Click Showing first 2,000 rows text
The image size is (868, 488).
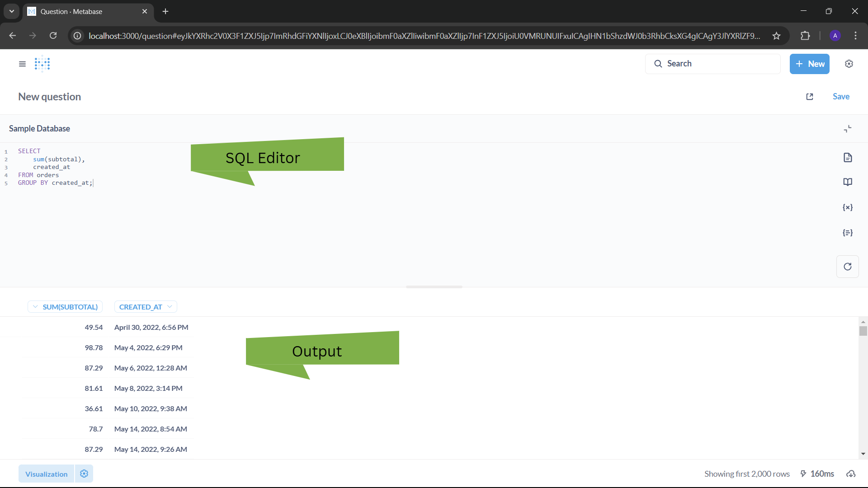[747, 474]
